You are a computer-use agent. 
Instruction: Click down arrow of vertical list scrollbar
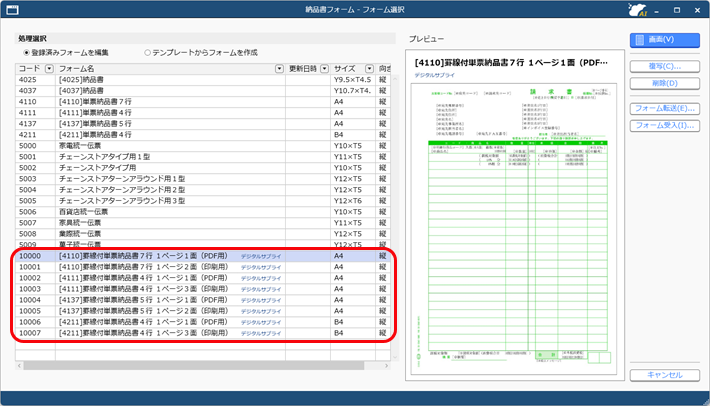pos(395,357)
